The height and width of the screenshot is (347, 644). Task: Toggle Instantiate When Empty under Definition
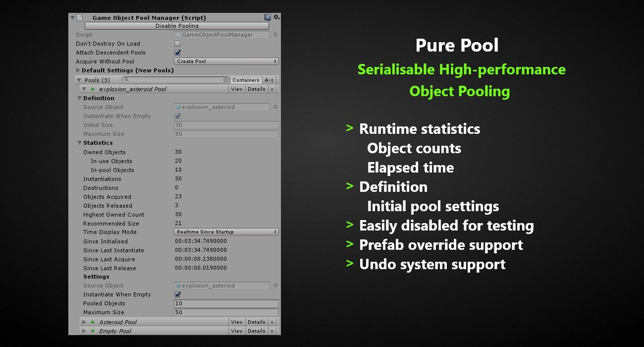(177, 116)
